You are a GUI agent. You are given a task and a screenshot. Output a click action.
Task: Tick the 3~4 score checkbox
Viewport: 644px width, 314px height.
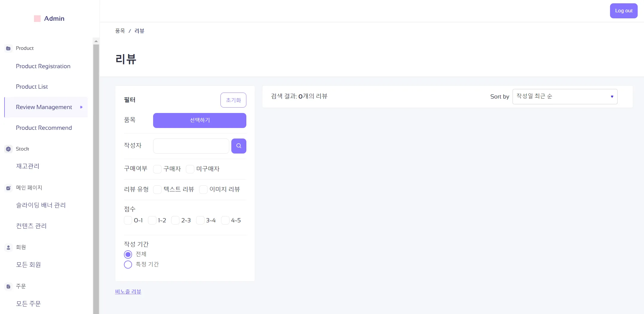click(x=200, y=220)
